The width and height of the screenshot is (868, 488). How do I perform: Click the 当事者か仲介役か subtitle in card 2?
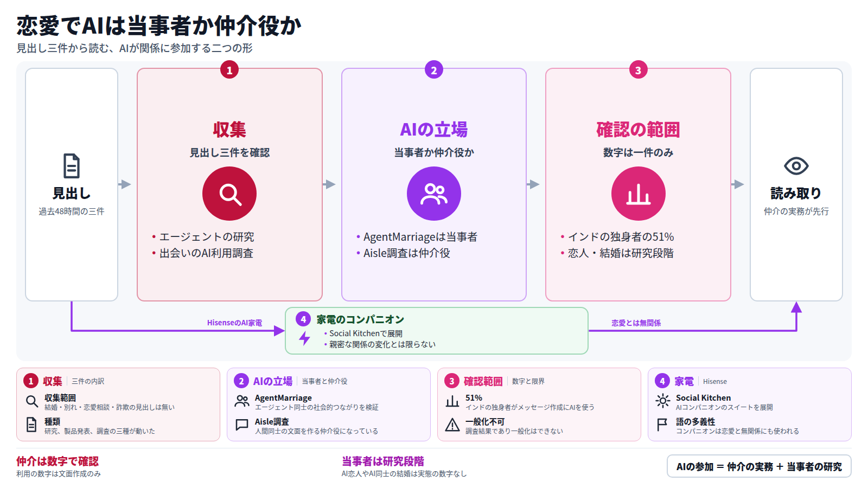434,153
